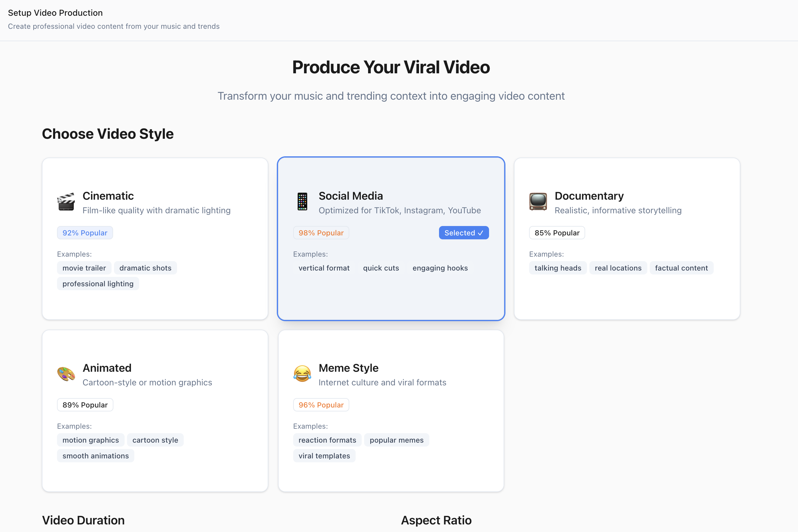The image size is (798, 532).
Task: Choose the Cinematic video style title
Action: coord(108,196)
